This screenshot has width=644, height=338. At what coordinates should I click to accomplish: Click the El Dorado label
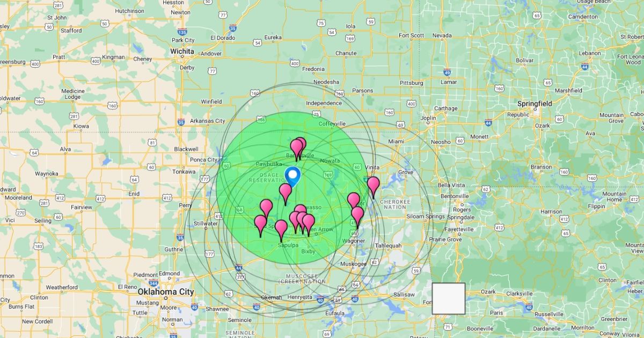pos(223,38)
